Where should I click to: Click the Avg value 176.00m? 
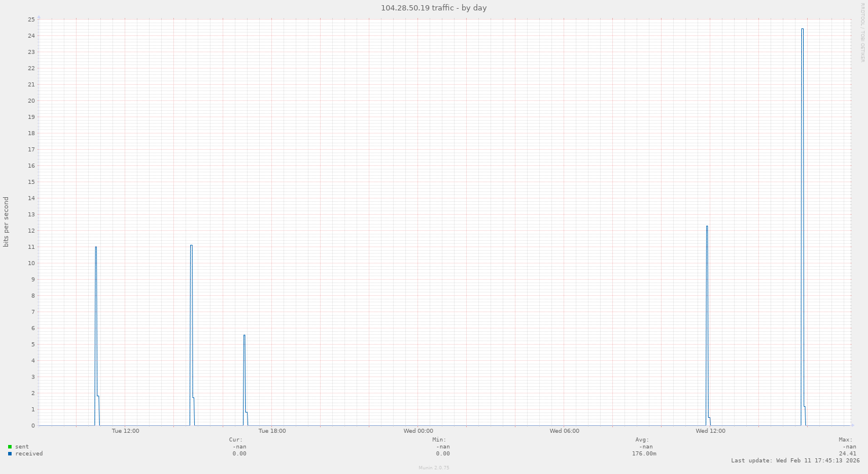pyautogui.click(x=644, y=454)
